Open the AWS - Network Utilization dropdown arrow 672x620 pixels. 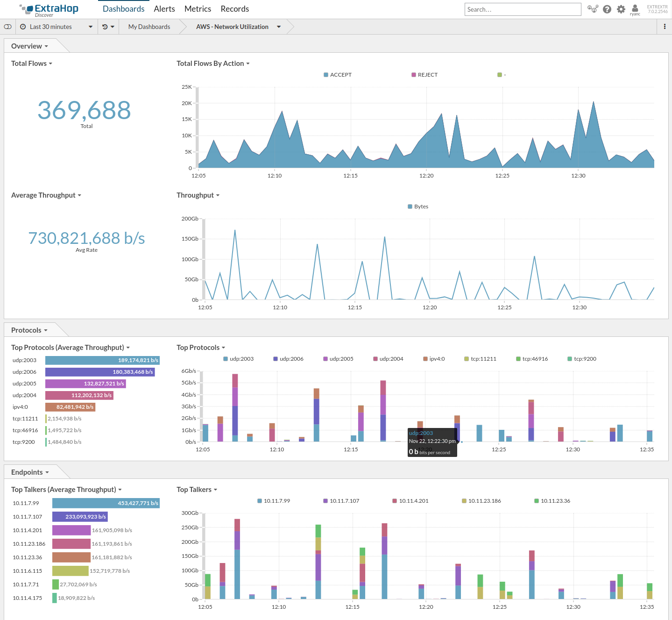point(279,27)
